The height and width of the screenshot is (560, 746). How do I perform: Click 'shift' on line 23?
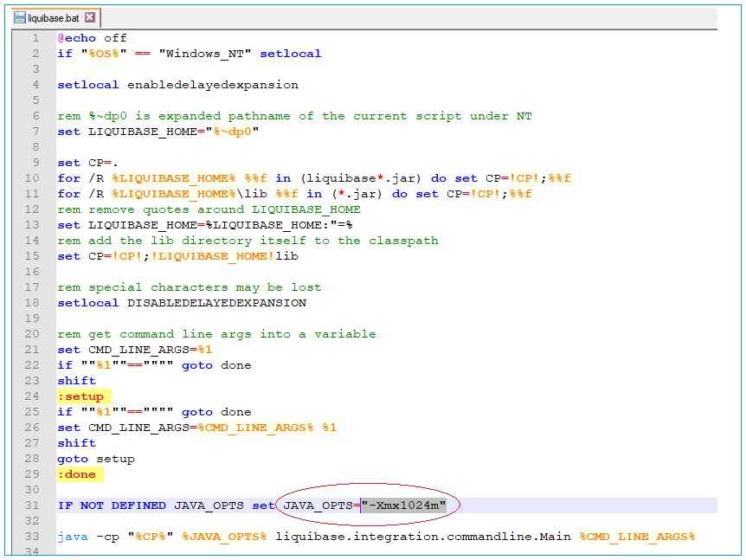tap(77, 381)
